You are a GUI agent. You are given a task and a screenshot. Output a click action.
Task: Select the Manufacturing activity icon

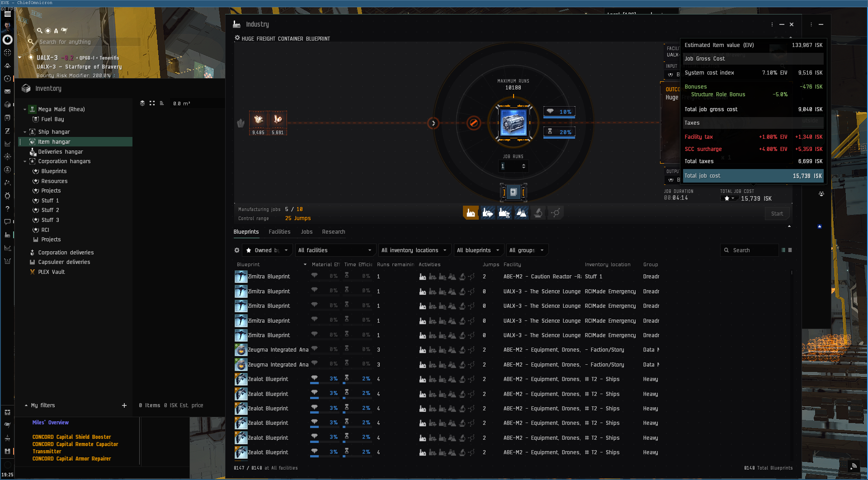point(470,213)
